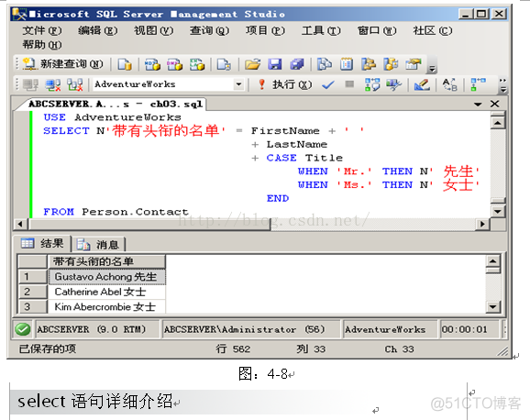530x420 pixels.
Task: Click the cell 'Catherine Abel 女士'
Action: click(106, 292)
